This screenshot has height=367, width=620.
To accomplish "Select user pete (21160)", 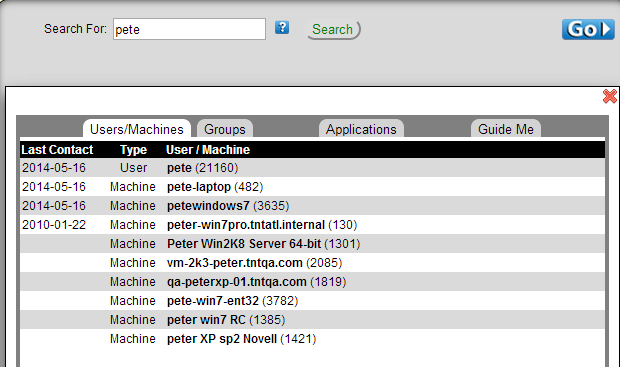I will (202, 168).
